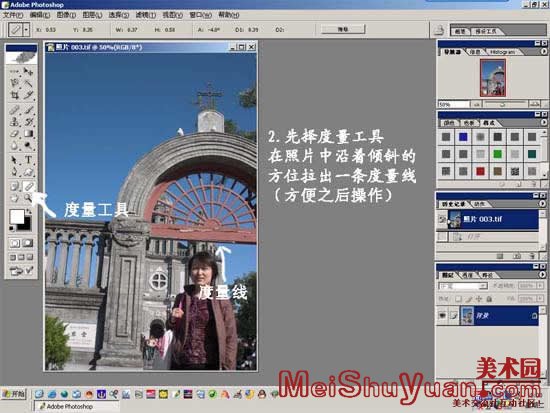Image resolution: width=550 pixels, height=413 pixels.
Task: Click the Windows 开始 start button
Action: pos(14,394)
